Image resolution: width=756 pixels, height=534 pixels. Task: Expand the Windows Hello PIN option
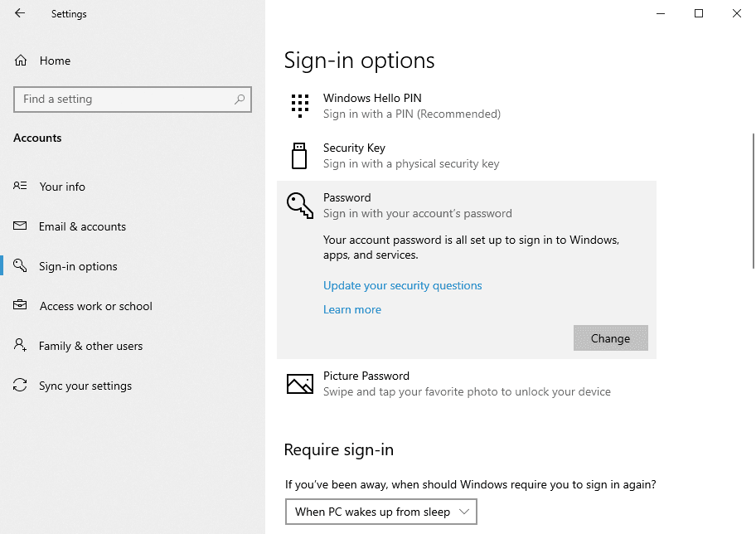pos(466,105)
